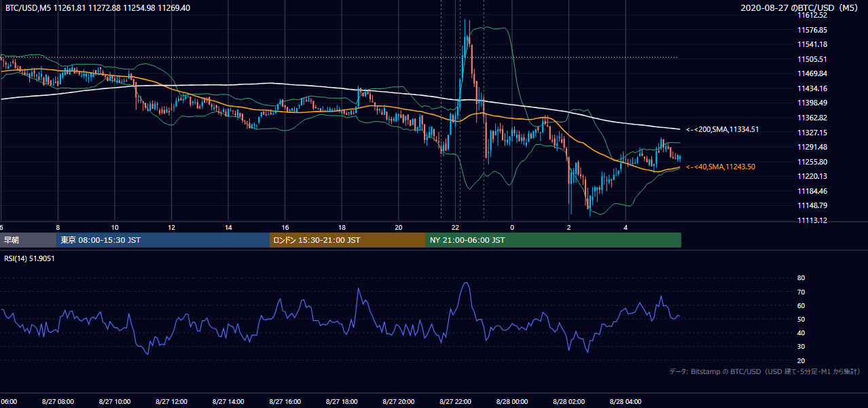The width and height of the screenshot is (868, 408).
Task: Click the Bitstamp data source note
Action: coord(765,371)
